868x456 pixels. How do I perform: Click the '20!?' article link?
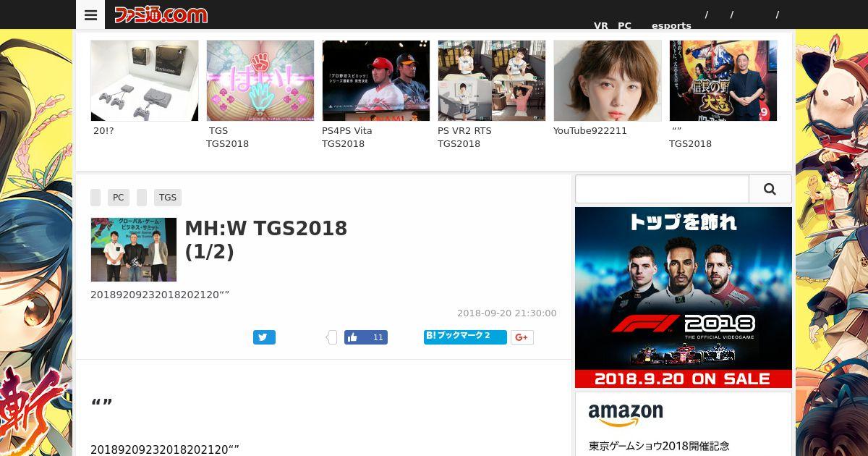pos(103,131)
